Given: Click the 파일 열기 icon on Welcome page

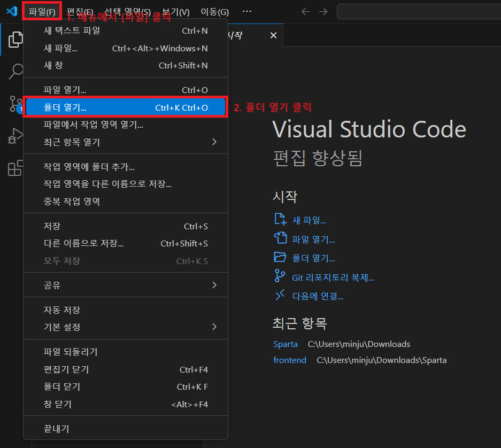Looking at the screenshot, I should tap(280, 238).
